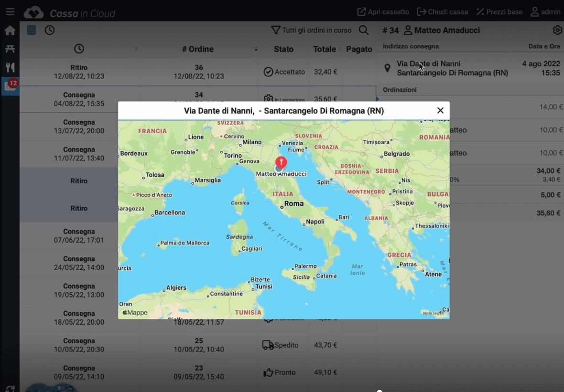Click the 34,00 € subtotal
The image size is (564, 392).
549,171
